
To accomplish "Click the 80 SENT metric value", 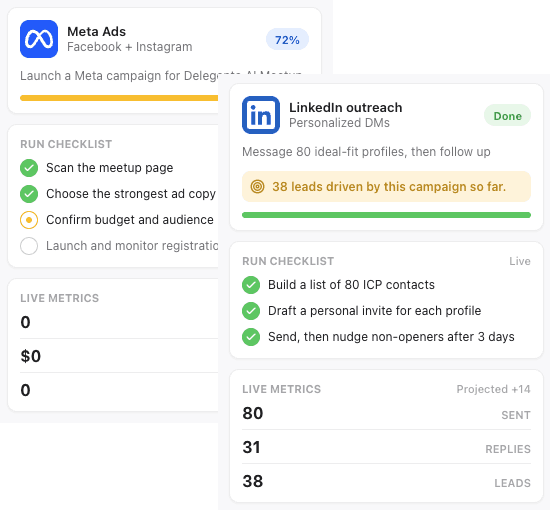I will (253, 413).
